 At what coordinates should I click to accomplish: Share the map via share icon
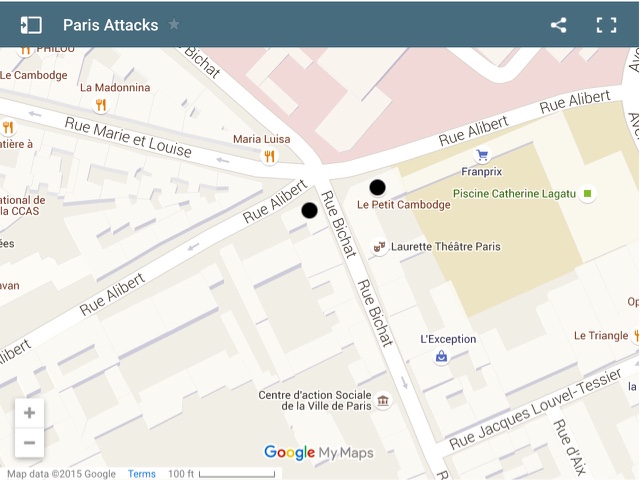coord(558,25)
